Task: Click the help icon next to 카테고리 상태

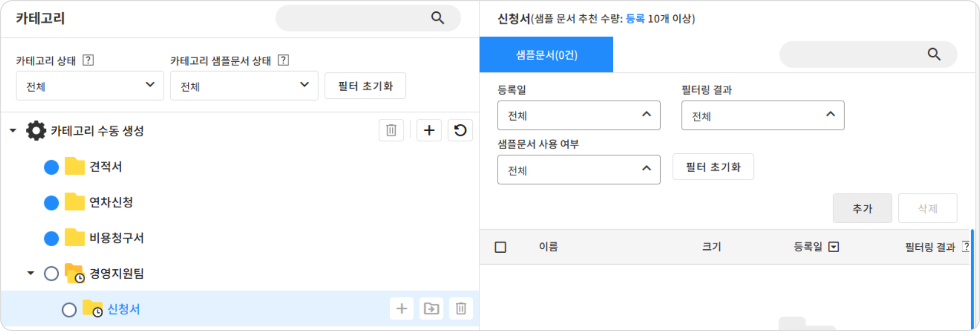Action: (x=88, y=60)
